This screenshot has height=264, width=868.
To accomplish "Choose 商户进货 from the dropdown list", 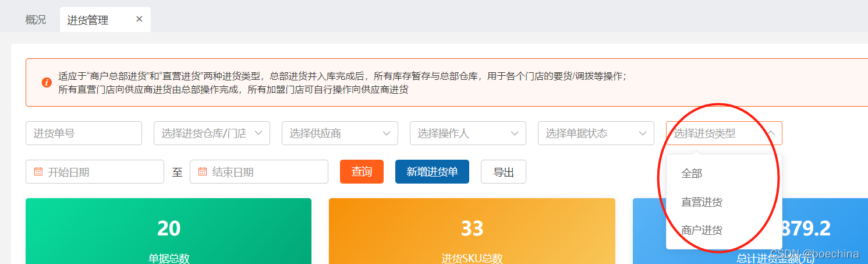I will pyautogui.click(x=724, y=230).
